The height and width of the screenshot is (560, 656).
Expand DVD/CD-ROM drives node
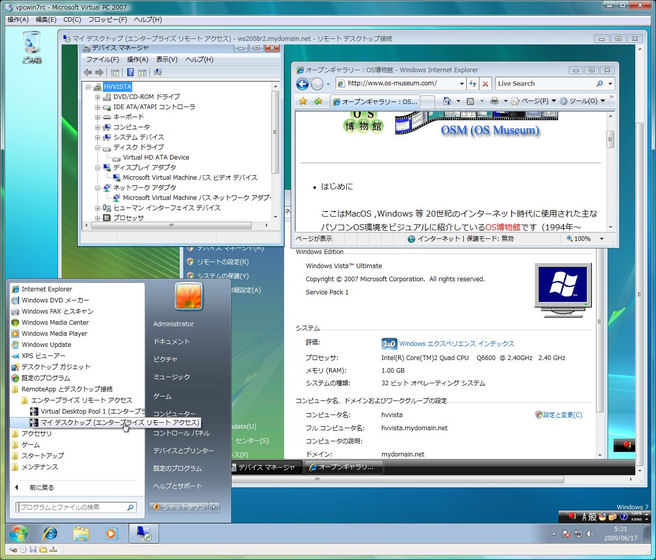[97, 97]
